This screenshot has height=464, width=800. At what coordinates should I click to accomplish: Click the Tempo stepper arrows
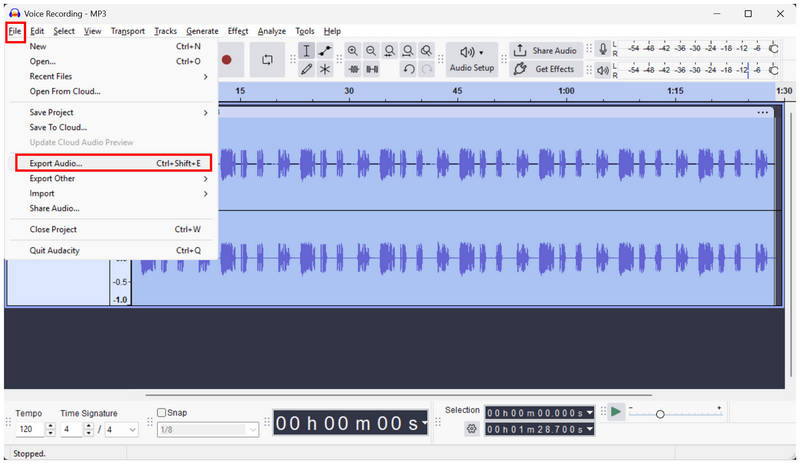pyautogui.click(x=50, y=429)
